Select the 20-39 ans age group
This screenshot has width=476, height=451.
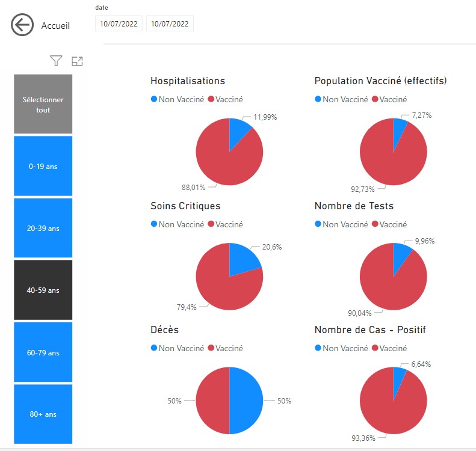43,229
